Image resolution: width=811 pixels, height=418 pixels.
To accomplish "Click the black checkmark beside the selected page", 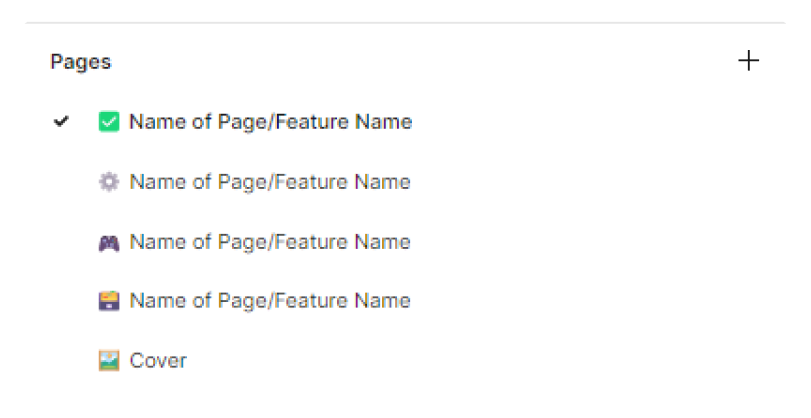I will (x=62, y=122).
